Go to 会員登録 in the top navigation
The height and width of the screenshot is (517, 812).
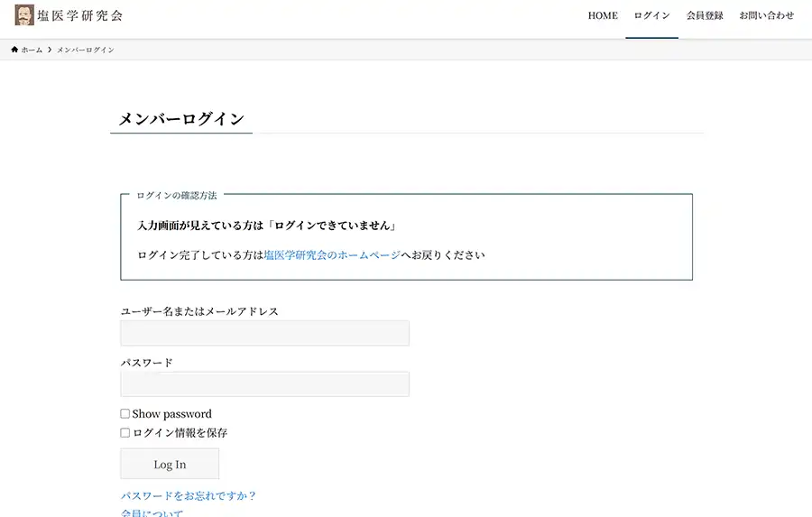[x=705, y=16]
